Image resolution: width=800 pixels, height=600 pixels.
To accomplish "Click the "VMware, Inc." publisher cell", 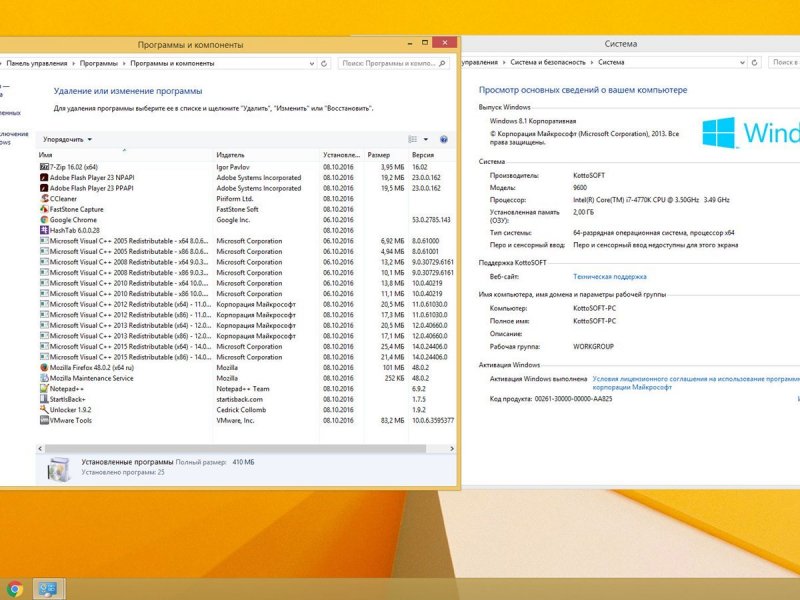I will [x=235, y=420].
